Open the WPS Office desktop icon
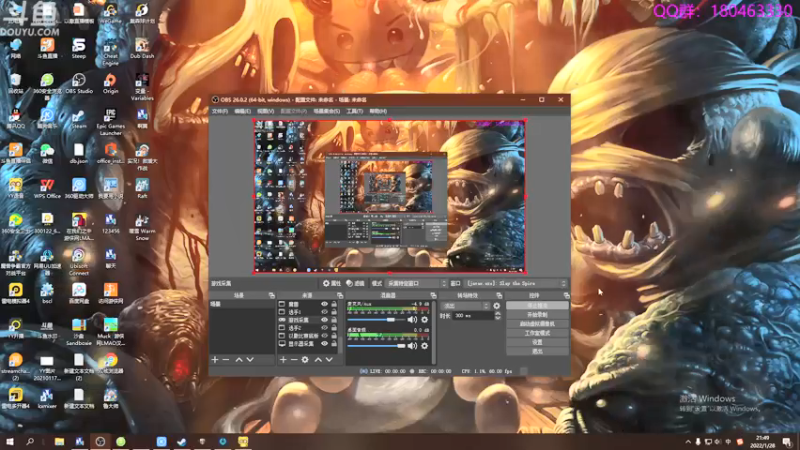The height and width of the screenshot is (450, 800). tap(47, 188)
